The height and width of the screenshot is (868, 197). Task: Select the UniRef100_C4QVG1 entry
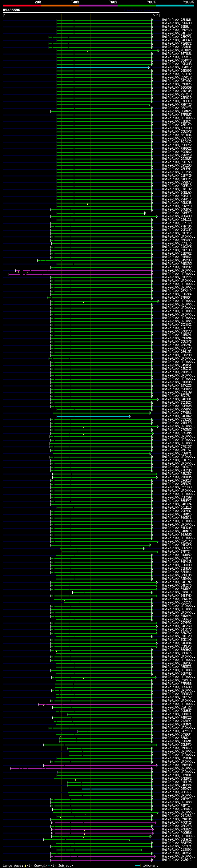(177, 853)
